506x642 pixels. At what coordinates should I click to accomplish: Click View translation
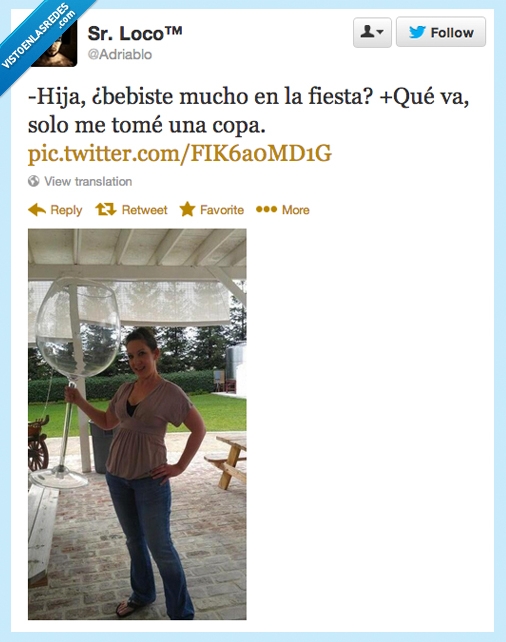[x=88, y=181]
